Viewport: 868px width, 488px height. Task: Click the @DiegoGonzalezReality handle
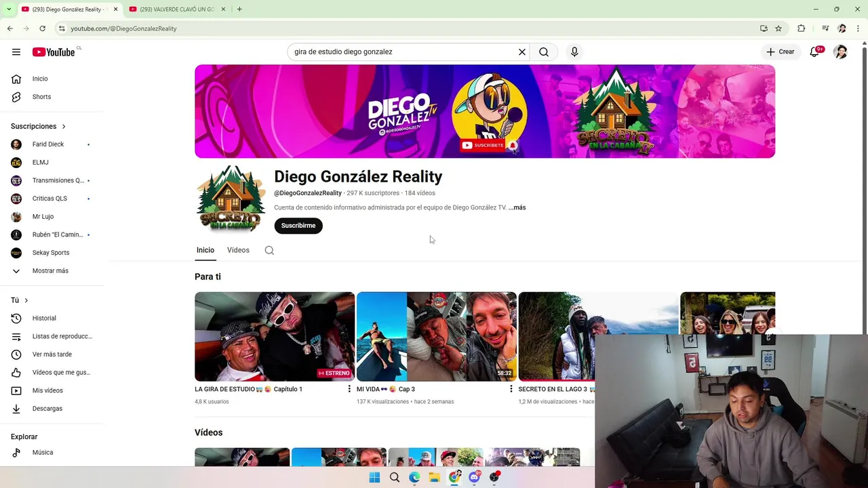[308, 193]
